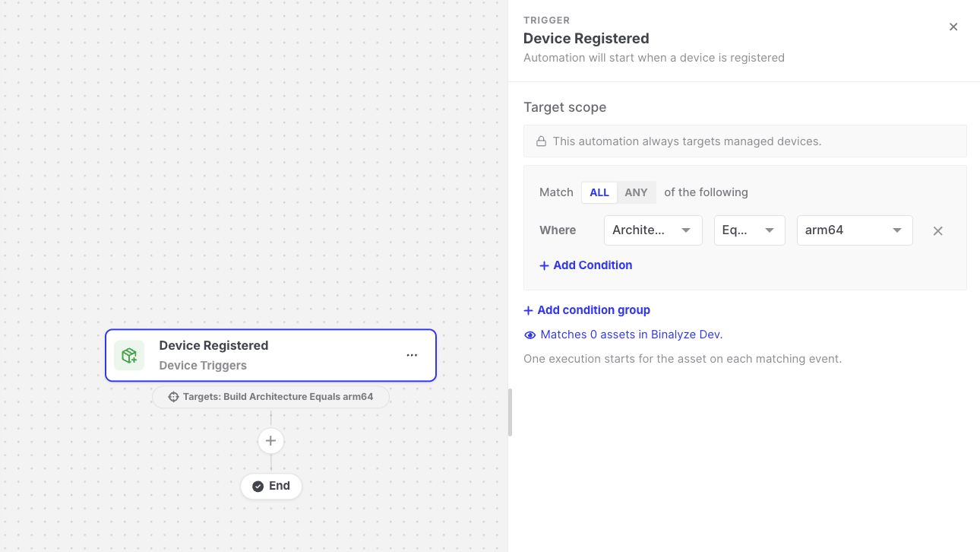Image resolution: width=980 pixels, height=552 pixels.
Task: Click the Device Registered node title
Action: click(213, 345)
